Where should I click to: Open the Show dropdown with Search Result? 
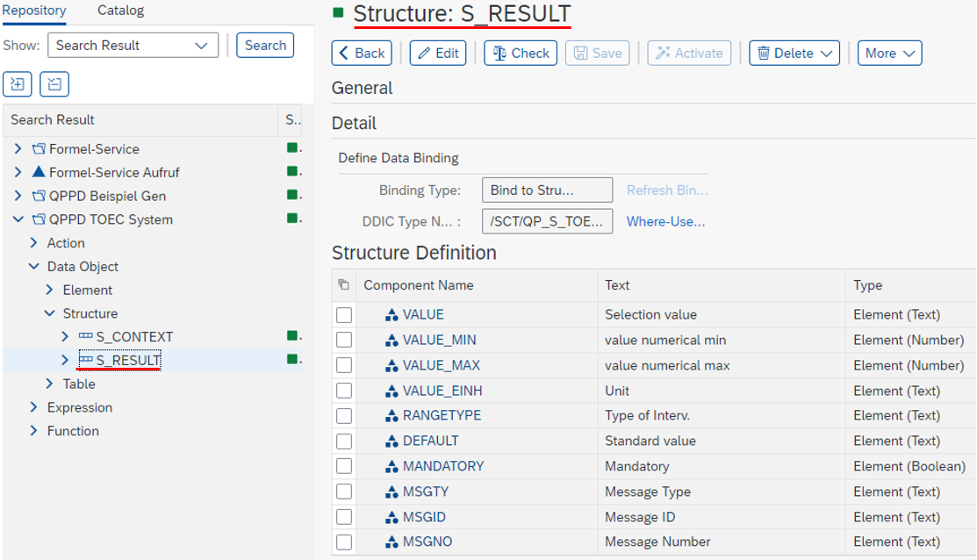point(133,46)
